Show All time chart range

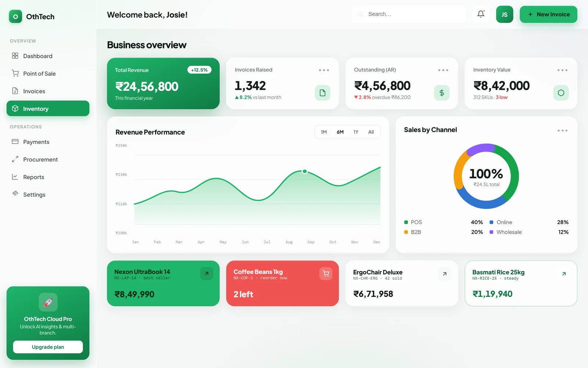(371, 132)
